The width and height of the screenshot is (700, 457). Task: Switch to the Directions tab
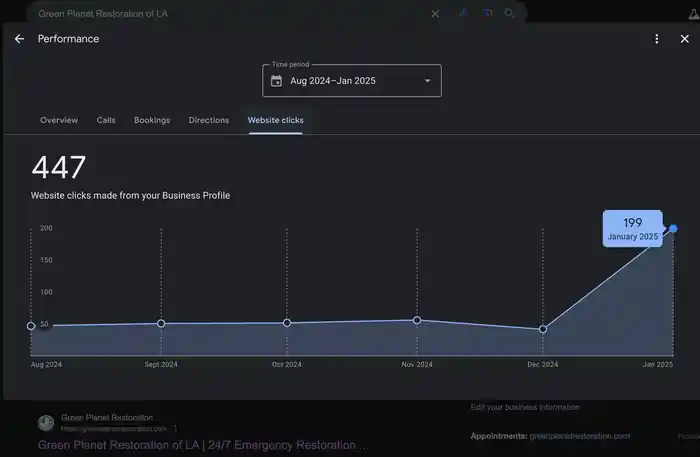tap(208, 120)
